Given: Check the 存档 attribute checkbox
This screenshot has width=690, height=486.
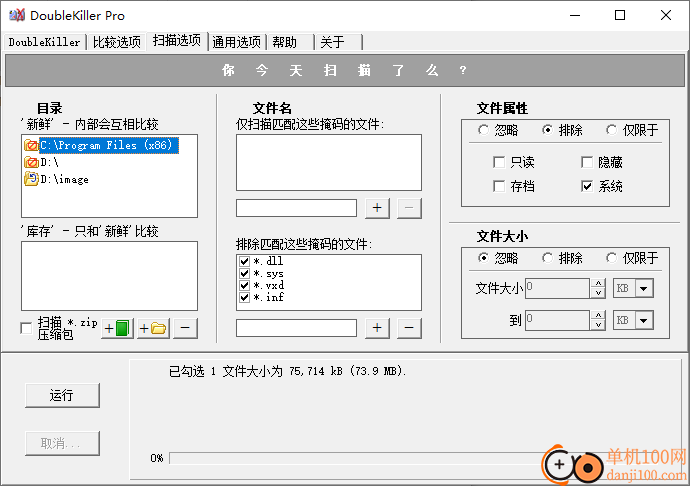Looking at the screenshot, I should 499,186.
